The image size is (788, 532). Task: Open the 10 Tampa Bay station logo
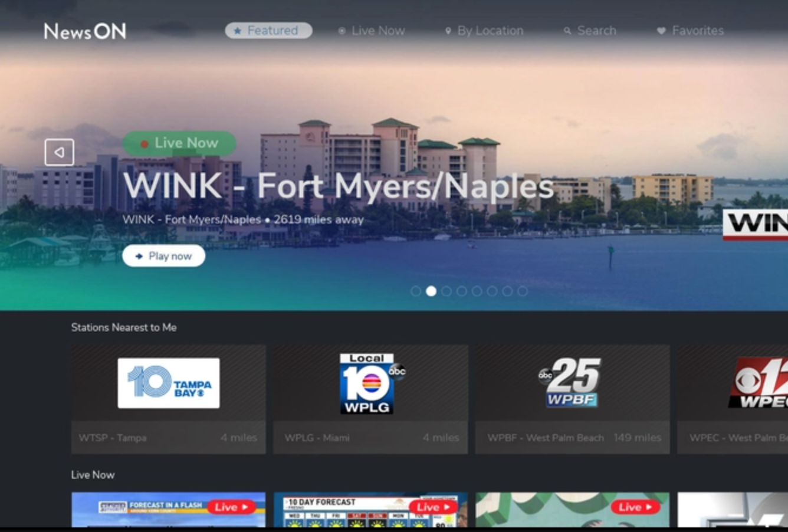[x=169, y=383]
